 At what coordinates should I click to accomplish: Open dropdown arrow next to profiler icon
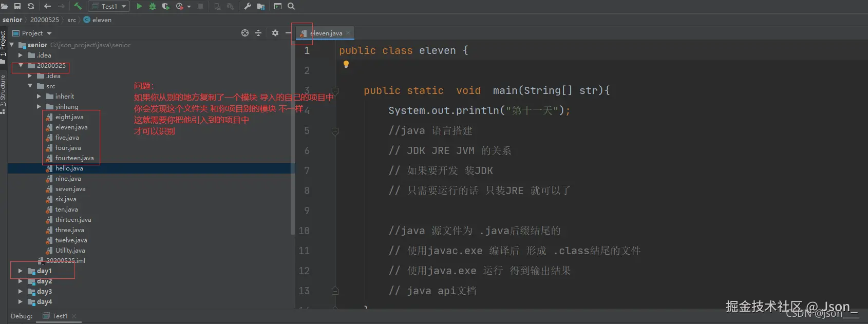[189, 7]
